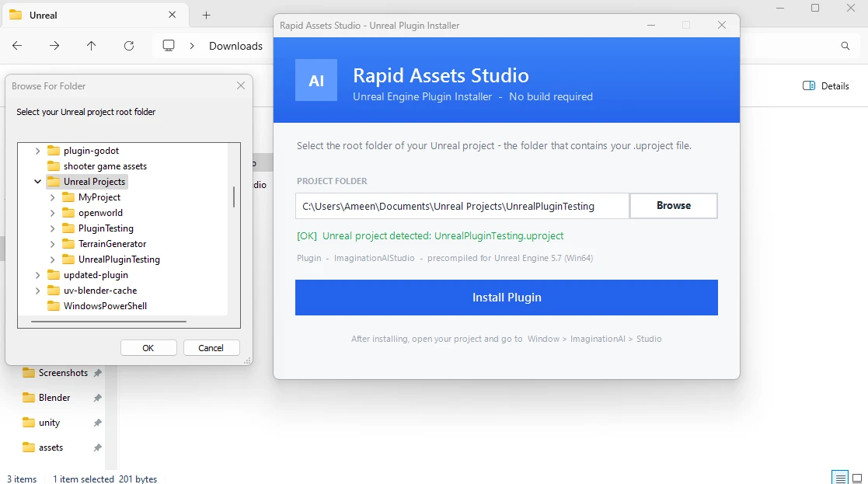Close the Browse For Folder dialog
This screenshot has width=868, height=484.
(241, 85)
